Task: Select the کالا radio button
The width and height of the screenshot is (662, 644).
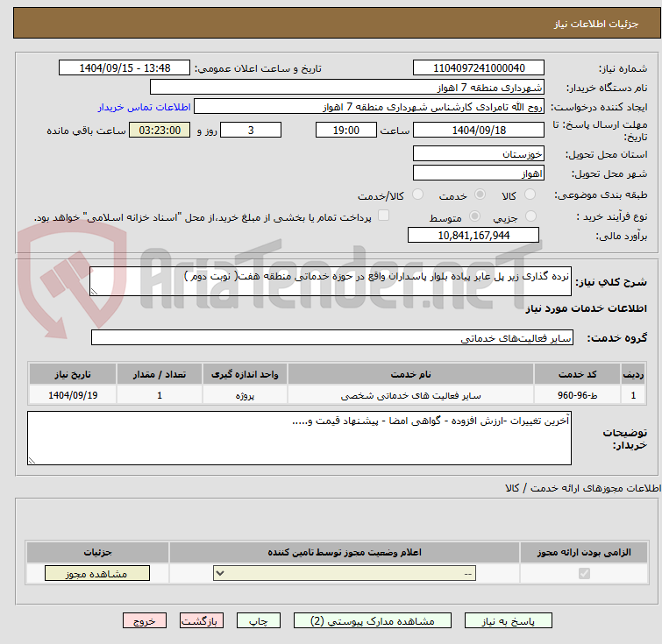Action: point(530,195)
